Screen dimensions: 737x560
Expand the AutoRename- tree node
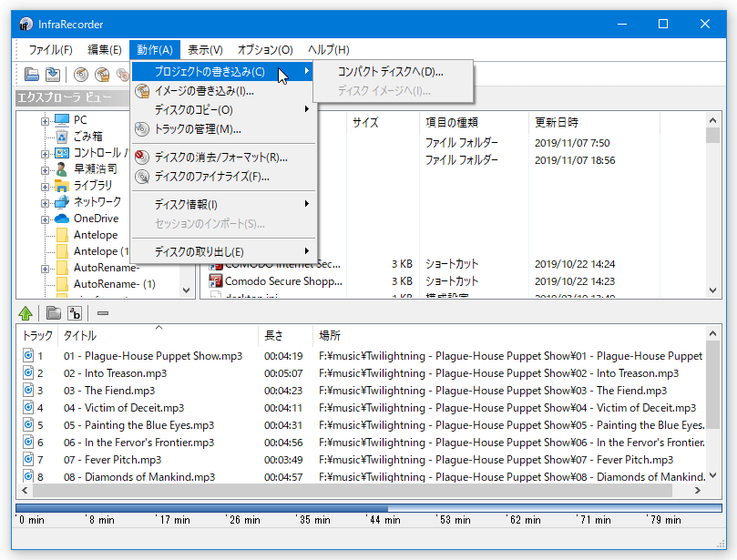pyautogui.click(x=45, y=270)
